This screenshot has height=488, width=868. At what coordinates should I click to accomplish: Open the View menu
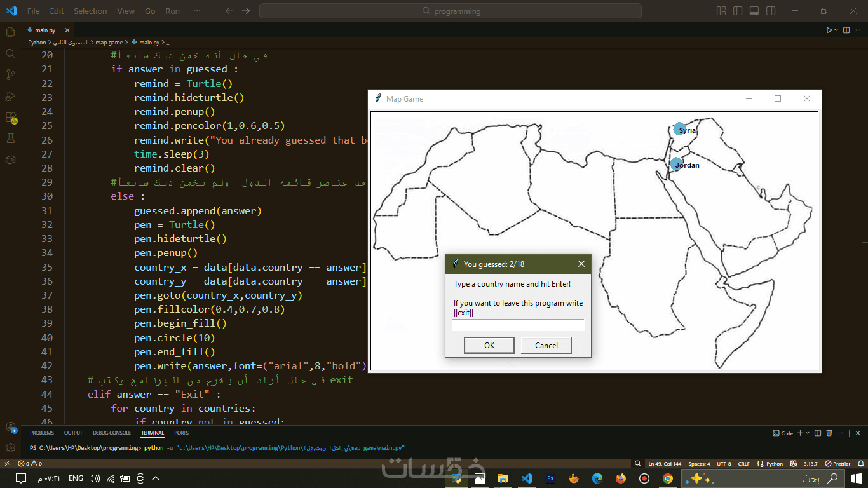(126, 11)
